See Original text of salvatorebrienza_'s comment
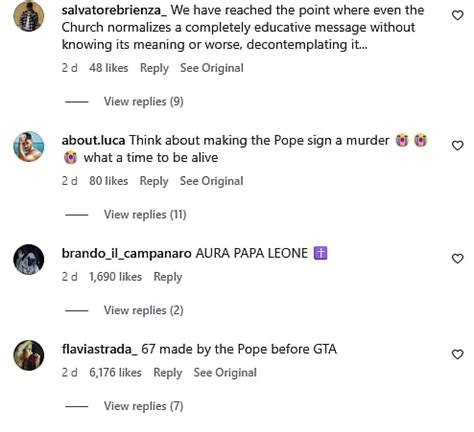Screen dimensions: 474x432 (x=212, y=68)
